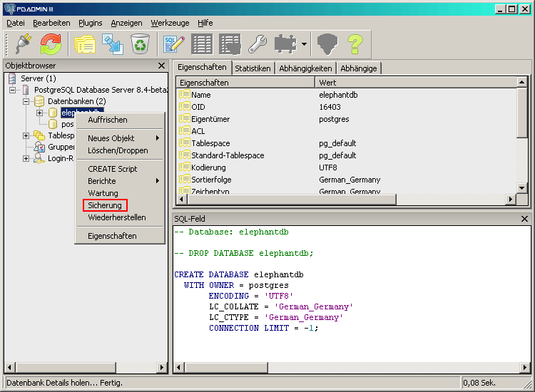Click the filtered data view icon
535x392 pixels.
pyautogui.click(x=230, y=44)
